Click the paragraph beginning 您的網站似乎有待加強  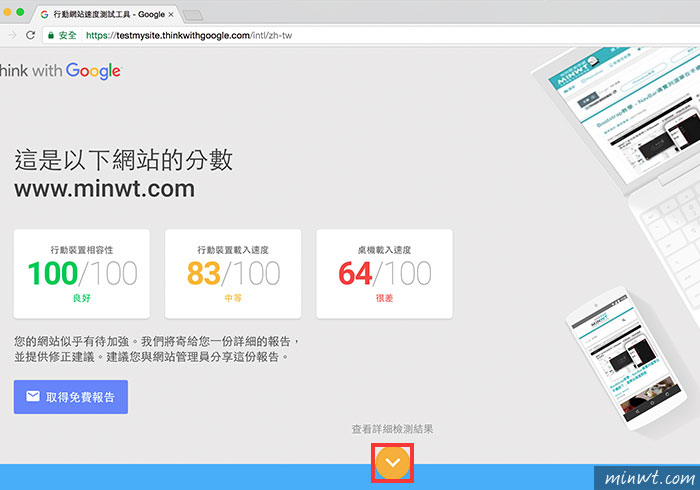point(156,349)
